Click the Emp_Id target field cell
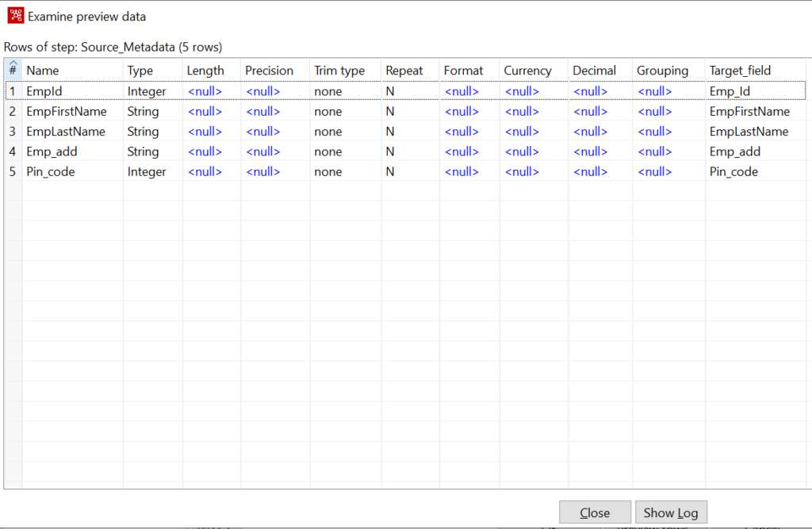The height and width of the screenshot is (529, 812). (730, 90)
